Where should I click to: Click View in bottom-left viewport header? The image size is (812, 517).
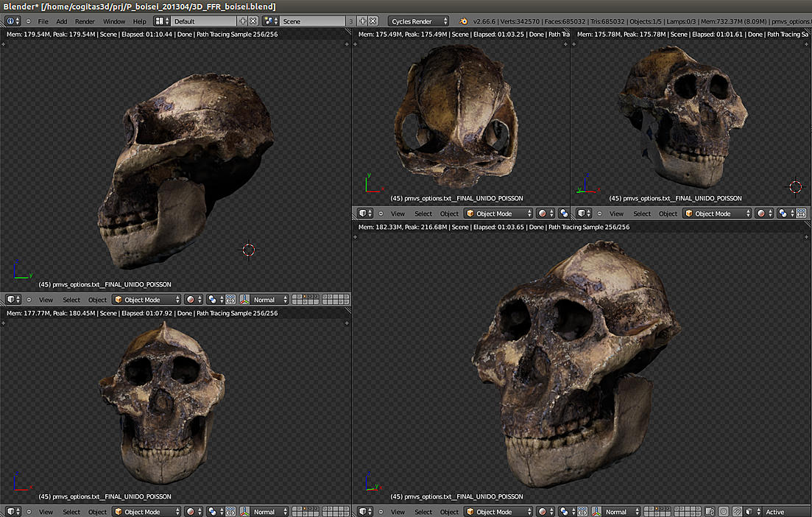point(46,512)
